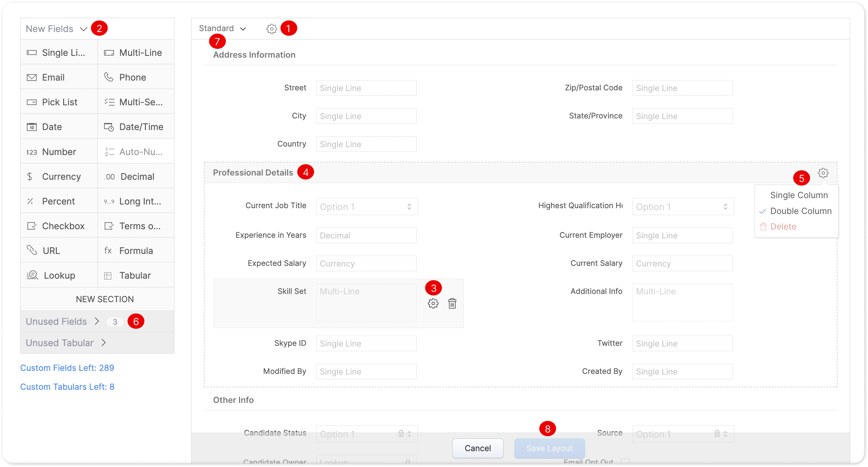The image size is (868, 467).
Task: Open Skill Set field settings gear
Action: point(433,303)
